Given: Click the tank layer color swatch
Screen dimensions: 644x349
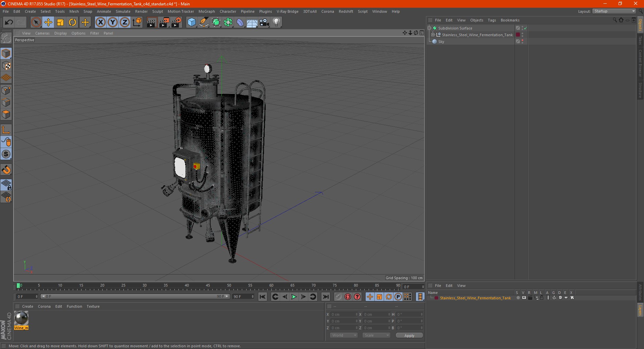Looking at the screenshot, I should (436, 298).
